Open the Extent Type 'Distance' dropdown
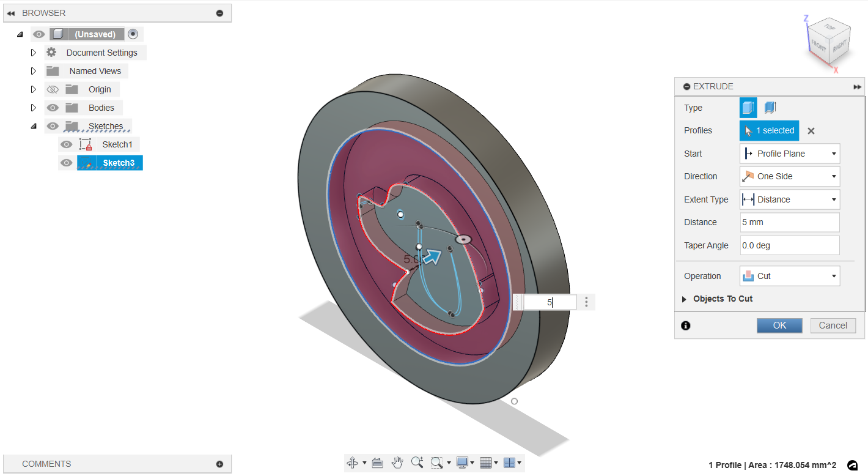Viewport: 868px width, 476px height. click(790, 199)
